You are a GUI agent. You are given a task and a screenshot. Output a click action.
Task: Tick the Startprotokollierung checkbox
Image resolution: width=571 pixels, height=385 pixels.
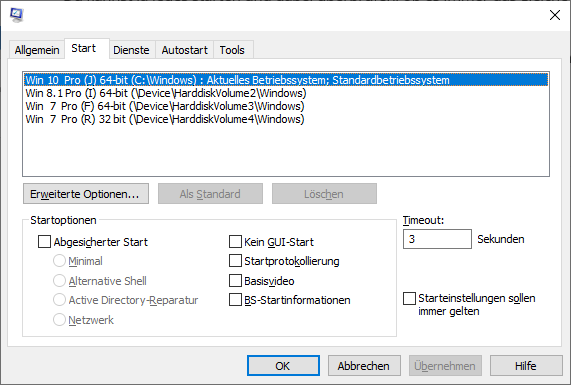tap(235, 261)
